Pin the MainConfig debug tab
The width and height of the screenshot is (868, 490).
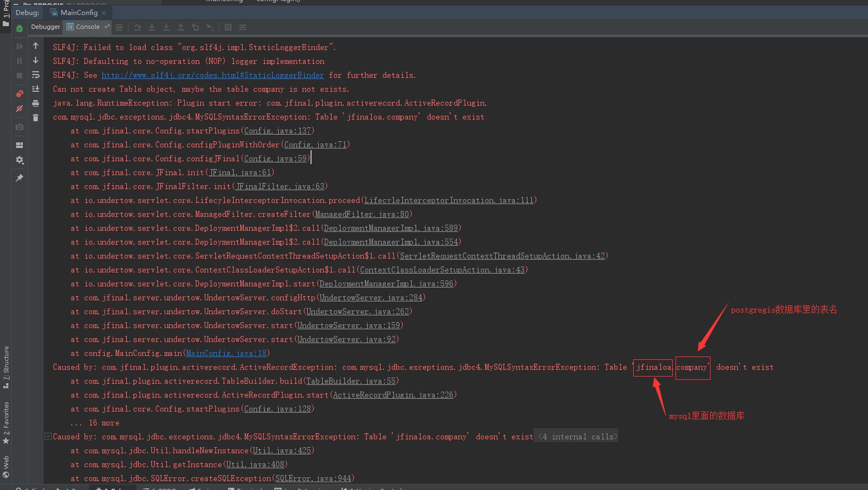coord(19,178)
